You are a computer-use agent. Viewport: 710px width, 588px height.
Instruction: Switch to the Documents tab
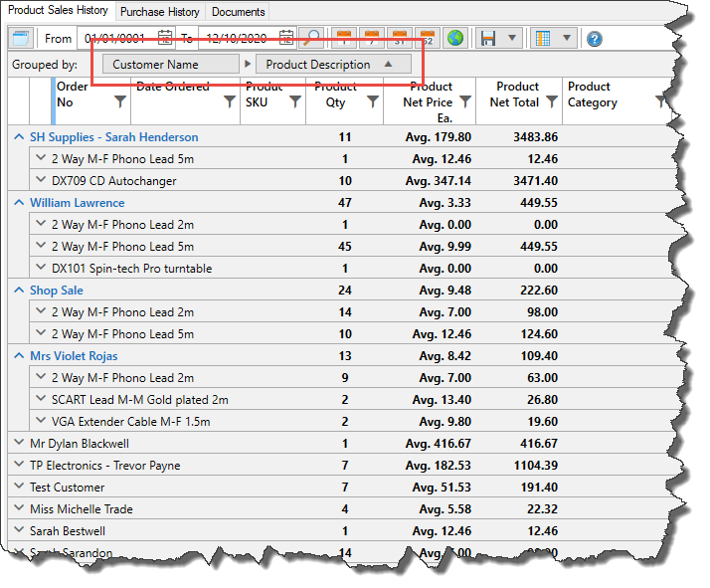point(239,12)
